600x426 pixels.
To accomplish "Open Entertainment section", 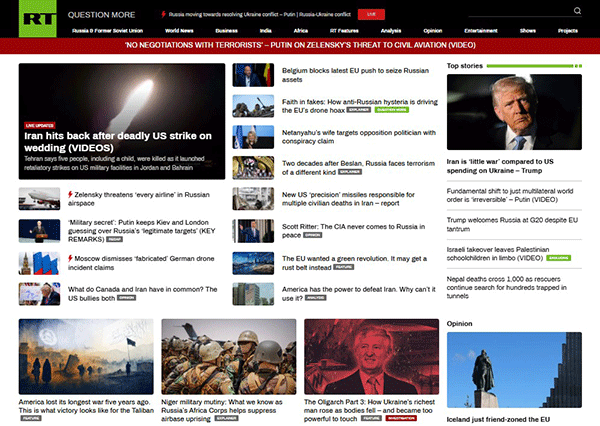I will [481, 31].
